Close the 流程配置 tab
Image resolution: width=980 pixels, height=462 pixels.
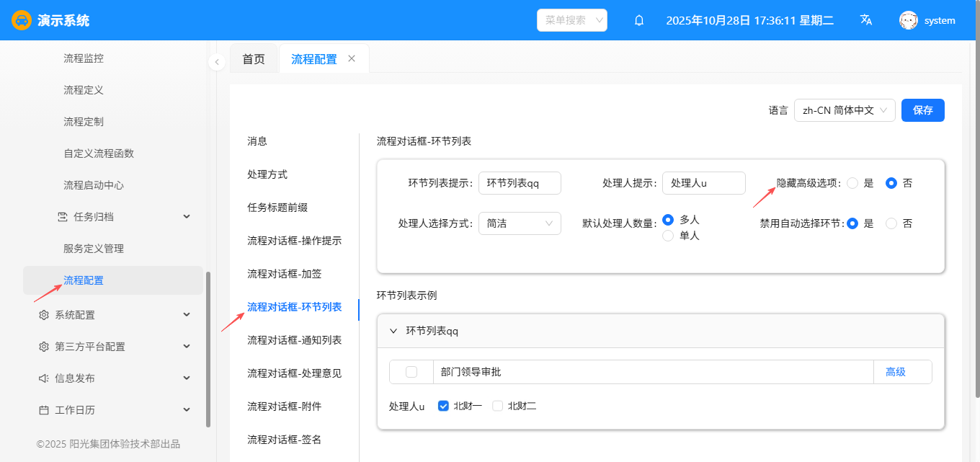(352, 58)
